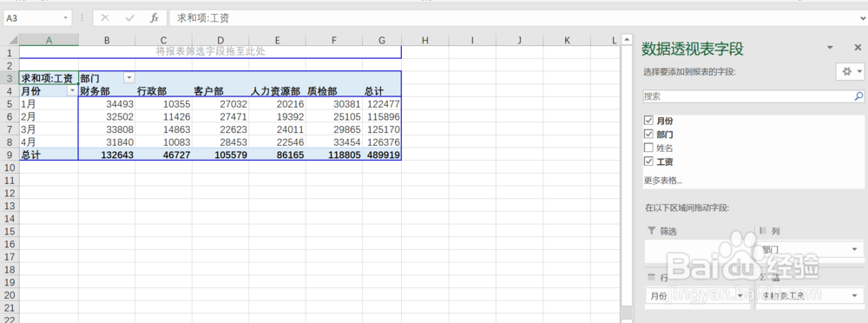Check the 姓名 field checkbox
The image size is (868, 323).
click(648, 148)
